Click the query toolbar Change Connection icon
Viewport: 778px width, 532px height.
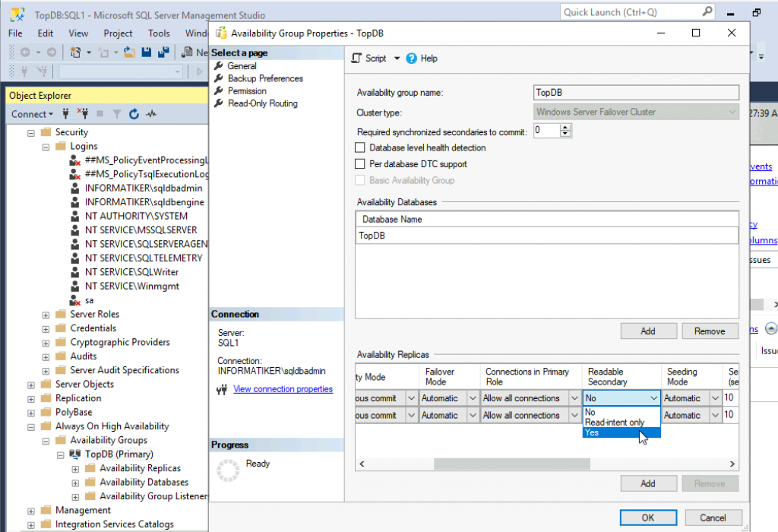tap(43, 72)
